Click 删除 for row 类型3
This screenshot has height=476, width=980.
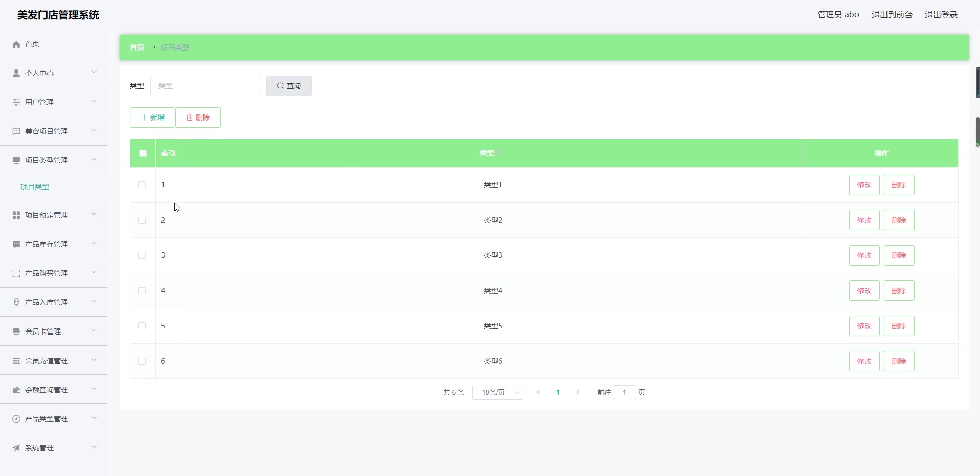coord(899,255)
